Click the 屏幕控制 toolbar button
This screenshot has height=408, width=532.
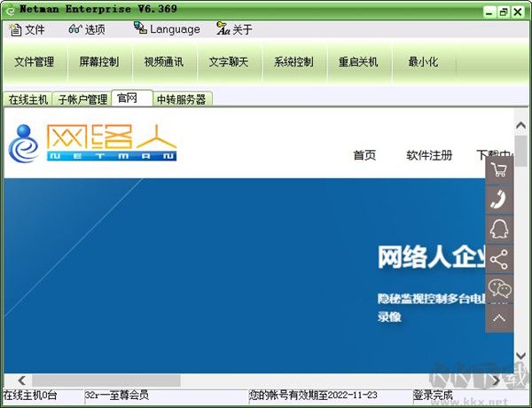click(99, 62)
